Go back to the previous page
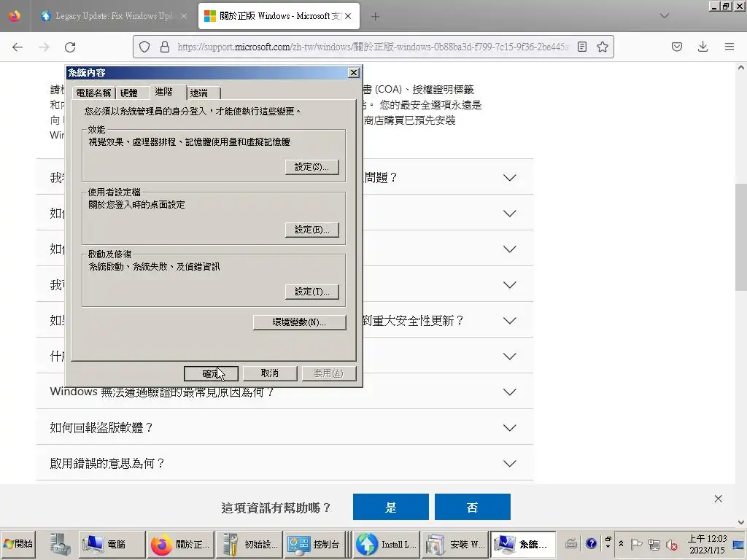The height and width of the screenshot is (560, 747). pyautogui.click(x=18, y=47)
